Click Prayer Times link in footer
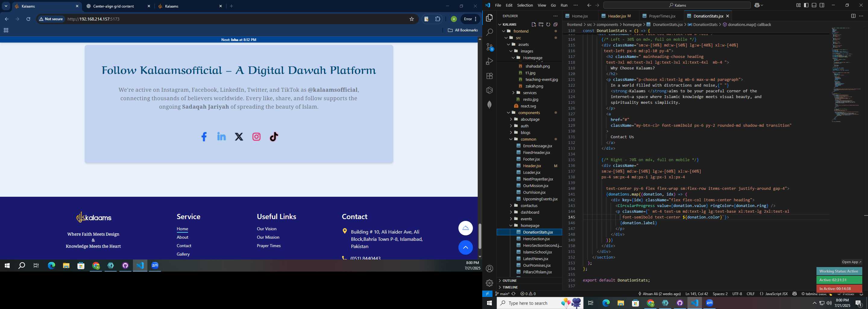868x309 pixels. tap(269, 246)
